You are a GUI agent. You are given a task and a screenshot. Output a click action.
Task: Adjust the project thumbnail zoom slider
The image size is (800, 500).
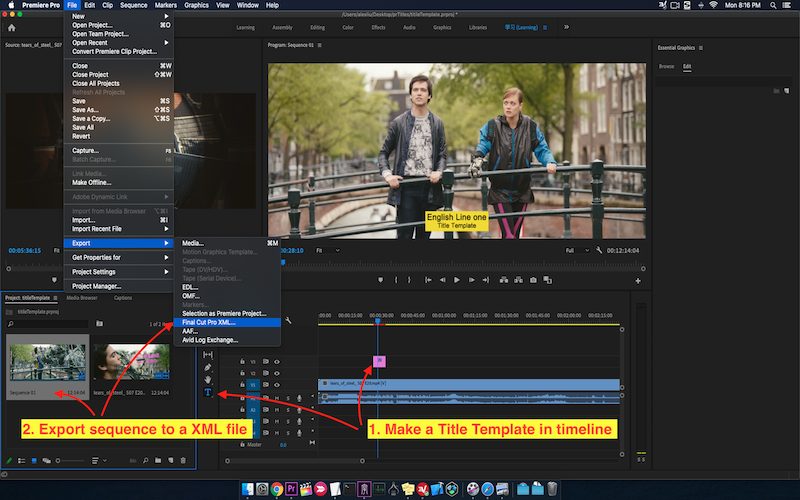coord(70,461)
